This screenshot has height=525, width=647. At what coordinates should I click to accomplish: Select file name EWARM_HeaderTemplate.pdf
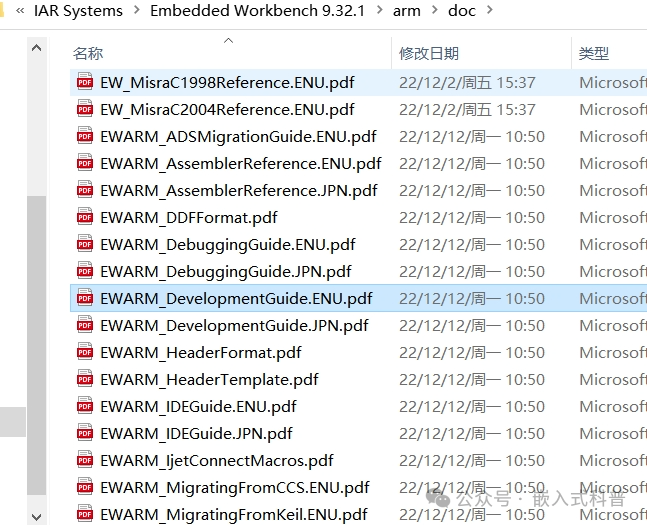point(209,380)
